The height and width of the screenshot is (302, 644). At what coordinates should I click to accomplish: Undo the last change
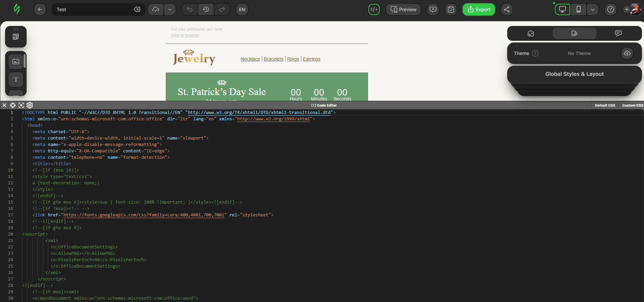tap(190, 9)
